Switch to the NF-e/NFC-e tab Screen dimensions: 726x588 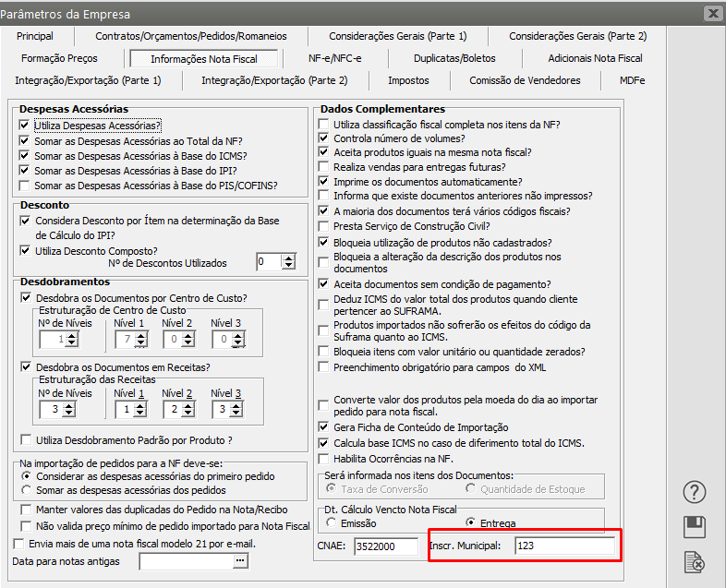click(334, 58)
